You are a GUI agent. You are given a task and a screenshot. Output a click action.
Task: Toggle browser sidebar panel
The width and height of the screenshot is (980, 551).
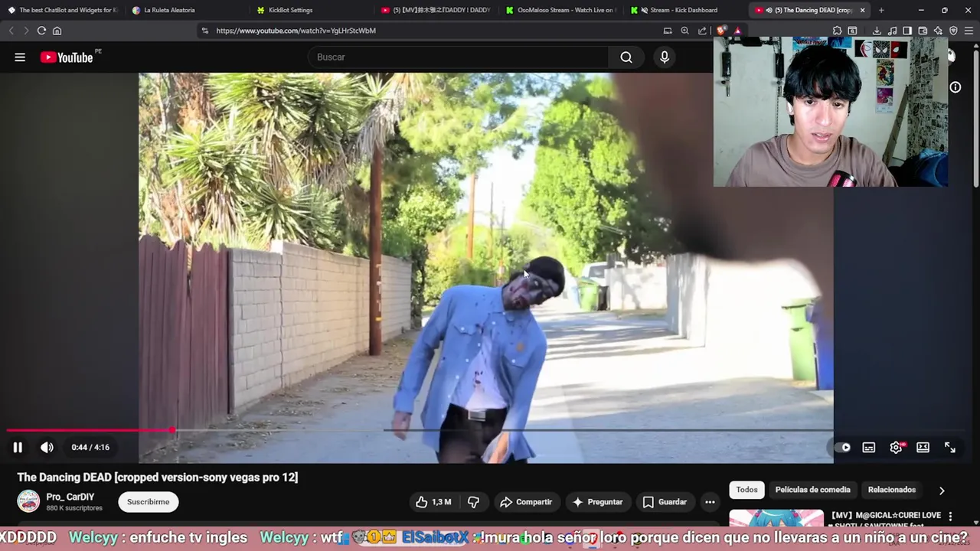click(907, 31)
